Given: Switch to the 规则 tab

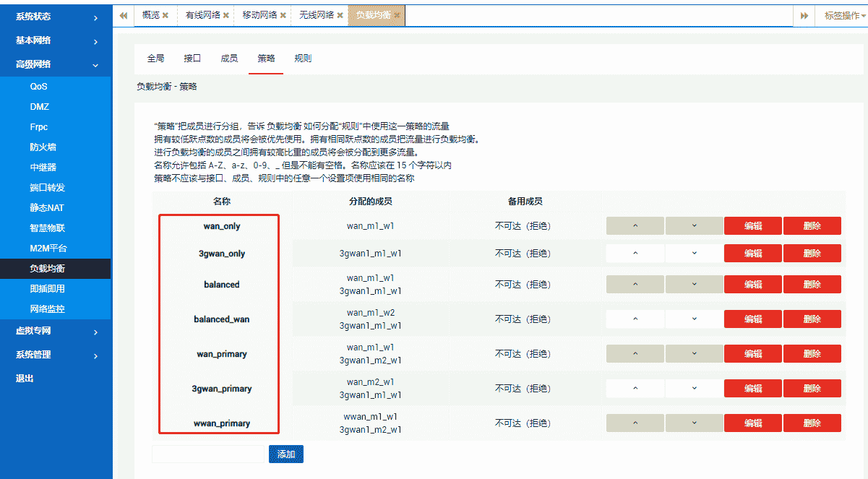Looking at the screenshot, I should pos(303,59).
